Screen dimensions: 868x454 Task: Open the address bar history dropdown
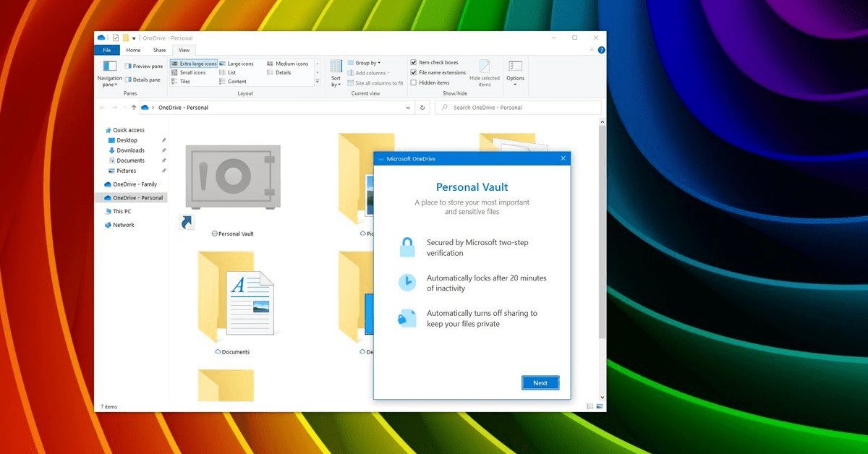click(408, 107)
